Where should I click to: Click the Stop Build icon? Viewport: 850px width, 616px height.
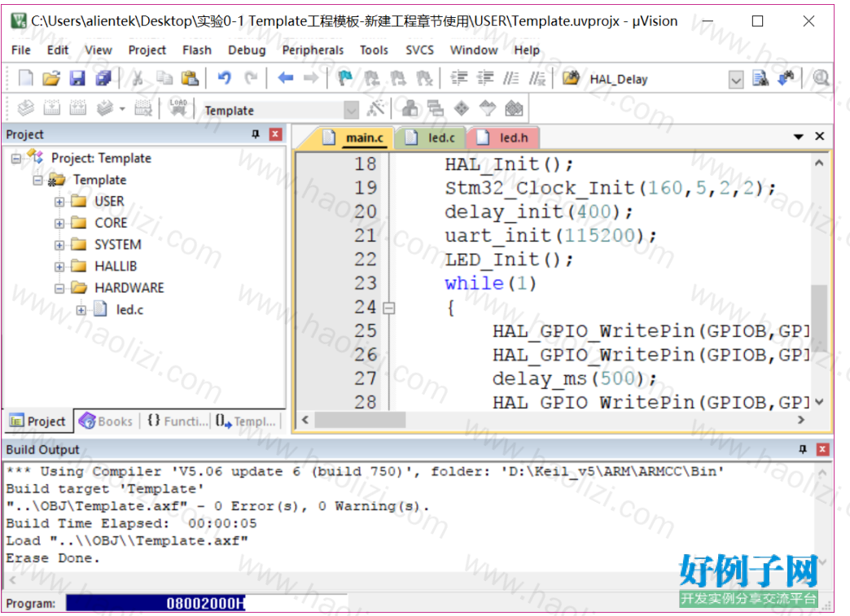point(143,108)
